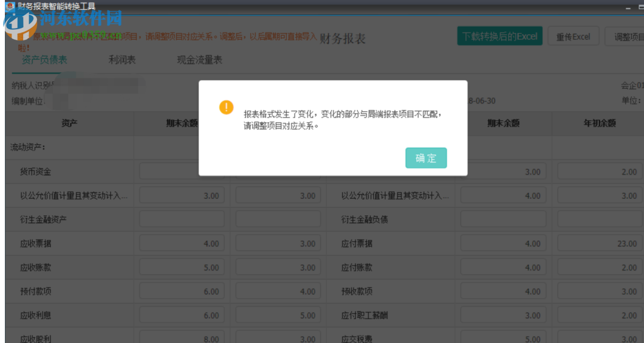Click 应付职工薪酬 年初余额 field 2.00
The image size is (644, 343).
click(600, 314)
